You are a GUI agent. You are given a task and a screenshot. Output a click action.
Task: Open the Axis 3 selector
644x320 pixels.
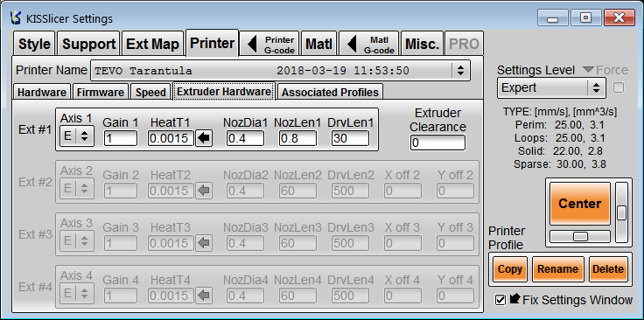[x=77, y=241]
